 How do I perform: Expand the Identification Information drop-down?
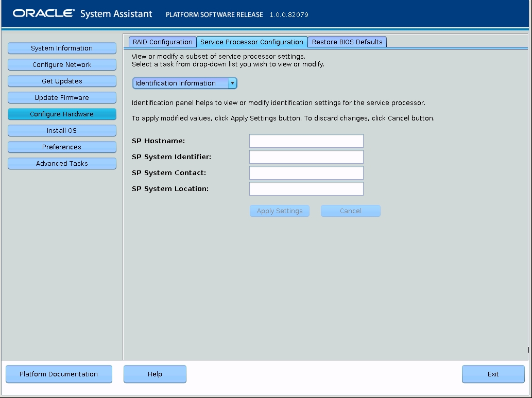click(184, 83)
